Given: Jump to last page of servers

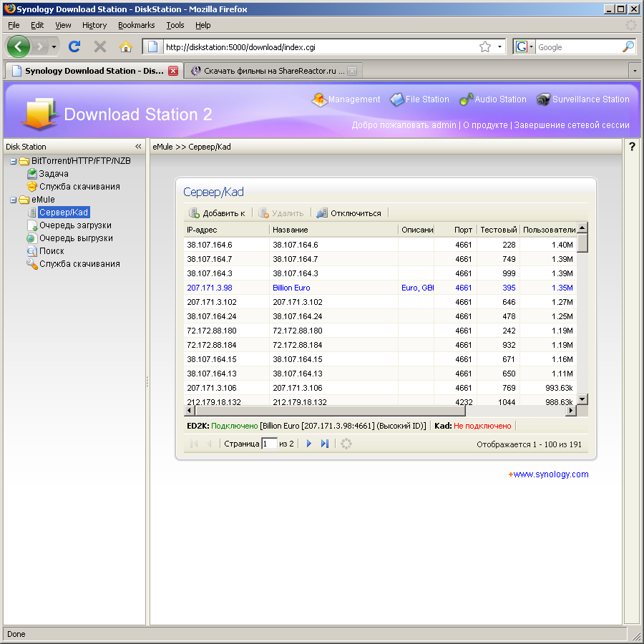Looking at the screenshot, I should pyautogui.click(x=324, y=444).
